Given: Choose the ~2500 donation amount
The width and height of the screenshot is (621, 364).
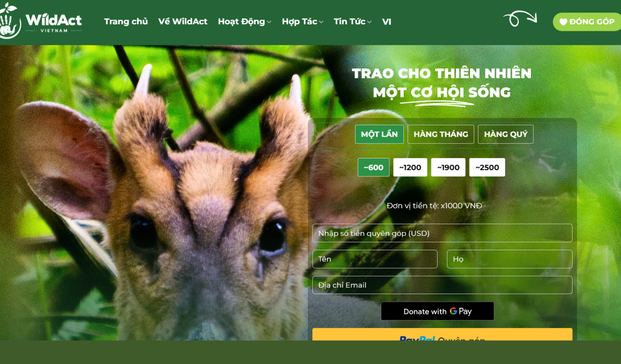Looking at the screenshot, I should click(x=487, y=167).
